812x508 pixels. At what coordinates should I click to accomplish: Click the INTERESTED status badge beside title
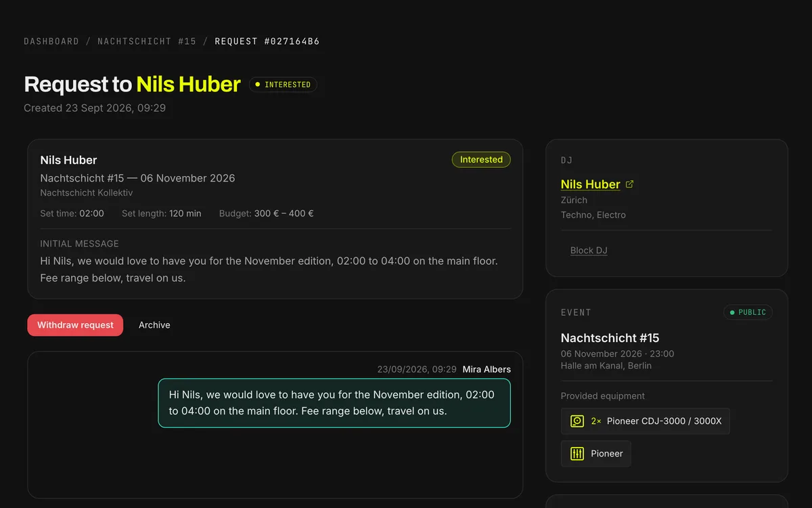(283, 85)
